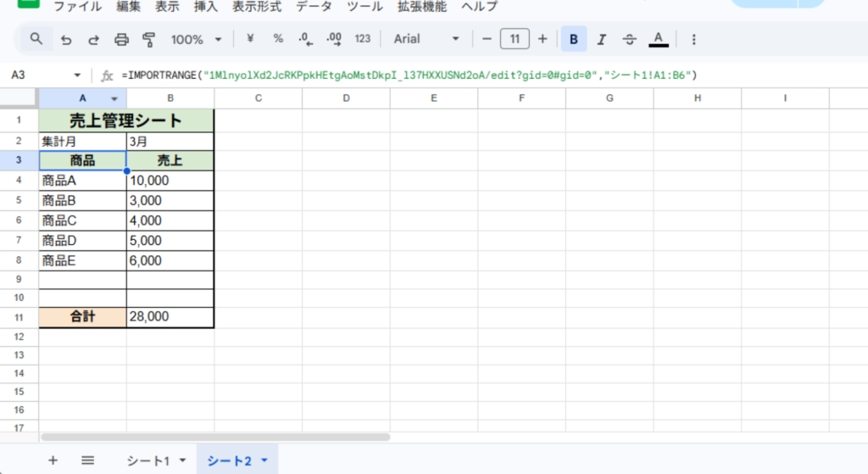Viewport: 868px width, 474px height.
Task: Apply currency format with yen icon
Action: point(250,39)
